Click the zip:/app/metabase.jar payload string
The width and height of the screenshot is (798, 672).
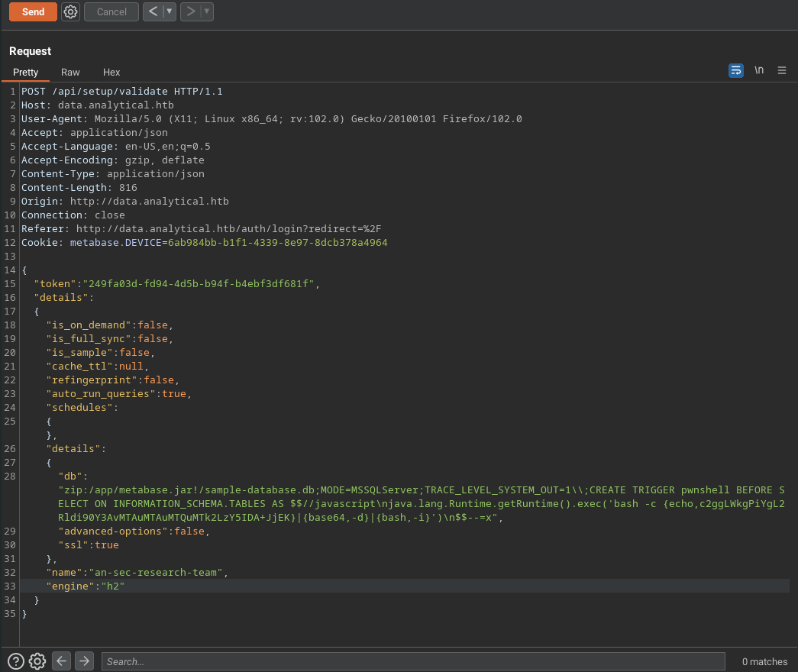pos(422,503)
